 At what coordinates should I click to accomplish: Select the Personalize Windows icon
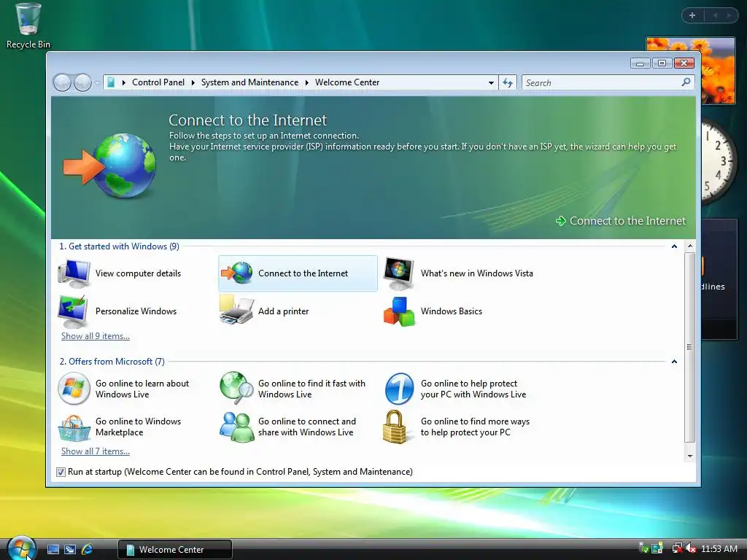tap(73, 311)
